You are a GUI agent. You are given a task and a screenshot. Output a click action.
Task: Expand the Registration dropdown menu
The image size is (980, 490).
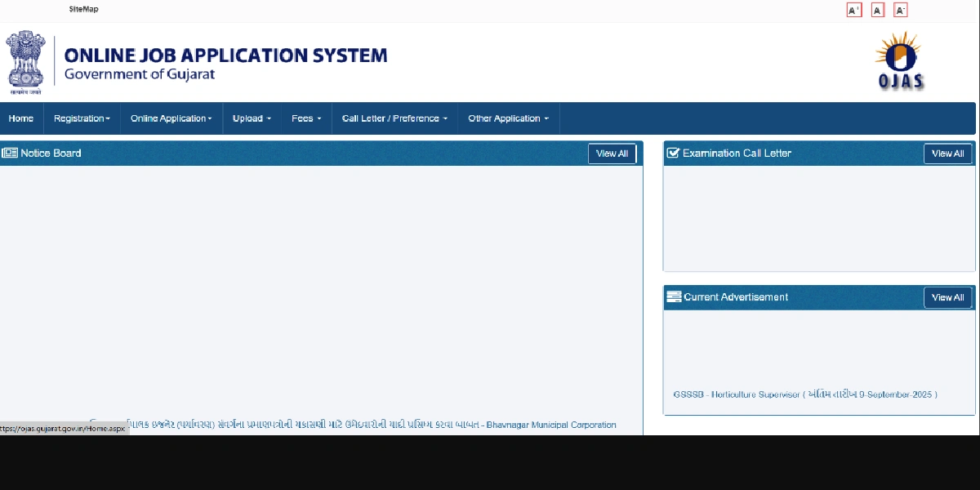[x=82, y=118]
